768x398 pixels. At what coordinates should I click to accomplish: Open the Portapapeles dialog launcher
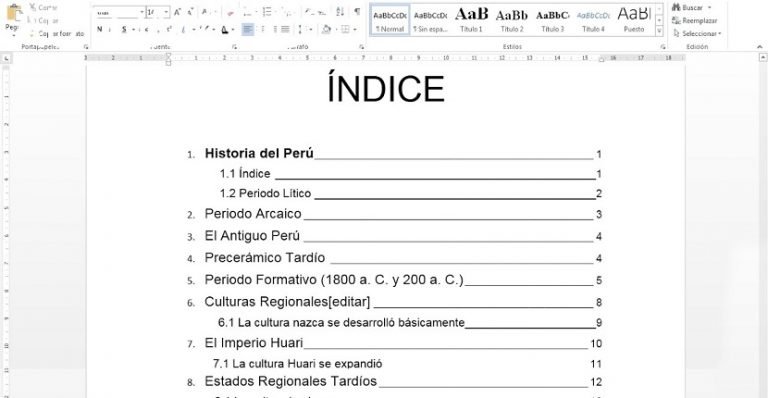[86, 47]
